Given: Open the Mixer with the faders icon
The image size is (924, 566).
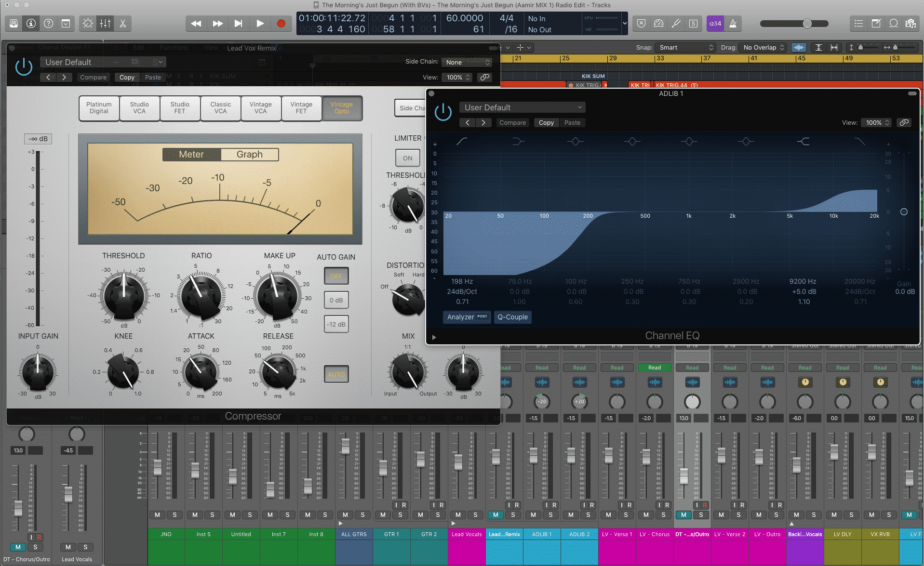Looking at the screenshot, I should click(x=105, y=23).
